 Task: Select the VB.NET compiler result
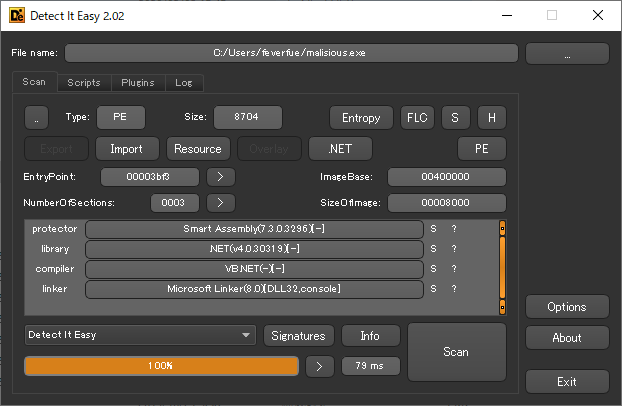(x=254, y=269)
